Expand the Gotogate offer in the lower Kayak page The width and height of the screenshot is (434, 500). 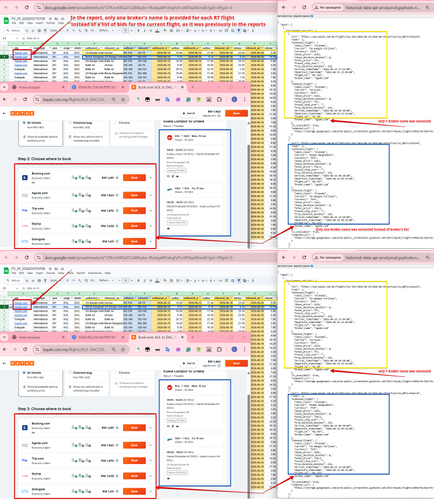pos(151,491)
